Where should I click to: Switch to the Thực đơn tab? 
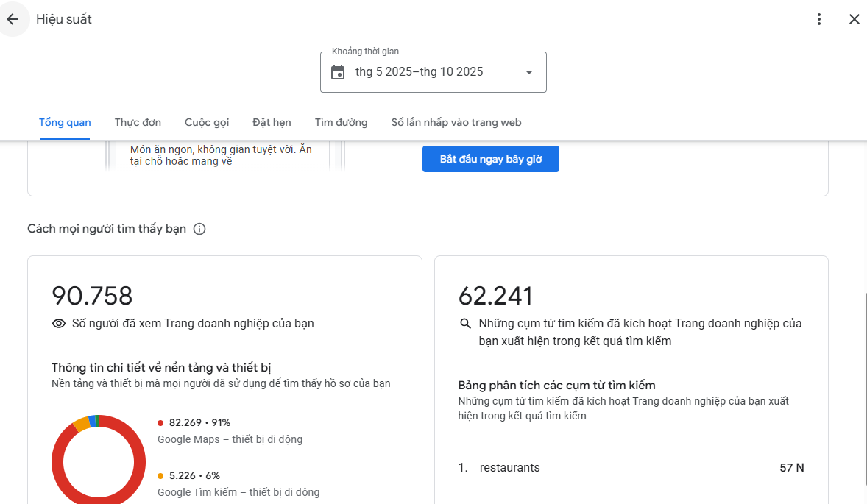138,123
